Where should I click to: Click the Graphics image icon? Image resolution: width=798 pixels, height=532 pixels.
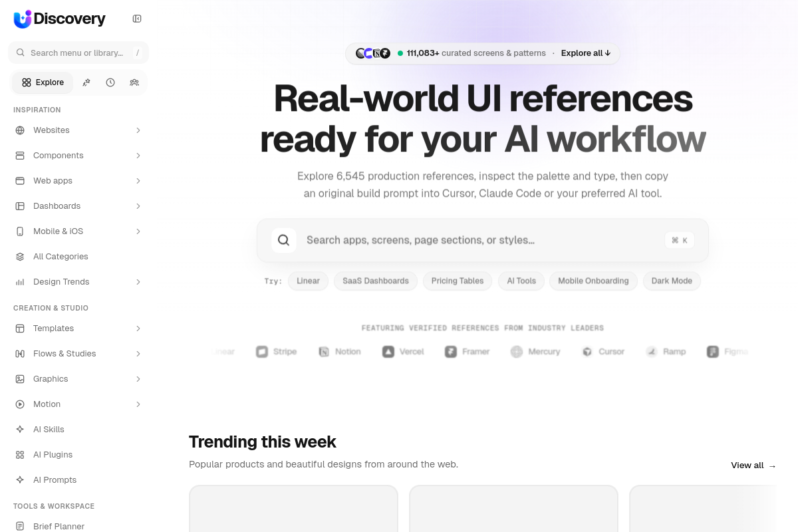pyautogui.click(x=20, y=379)
